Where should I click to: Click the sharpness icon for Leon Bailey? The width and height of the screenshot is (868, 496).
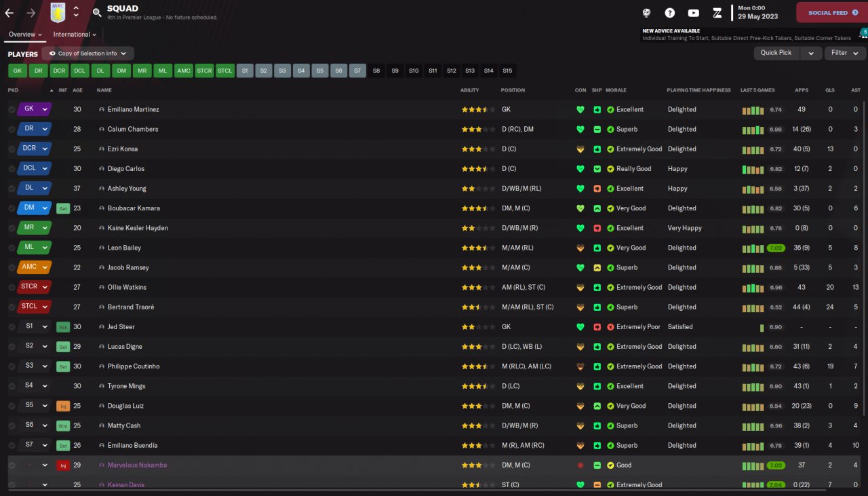coord(597,248)
